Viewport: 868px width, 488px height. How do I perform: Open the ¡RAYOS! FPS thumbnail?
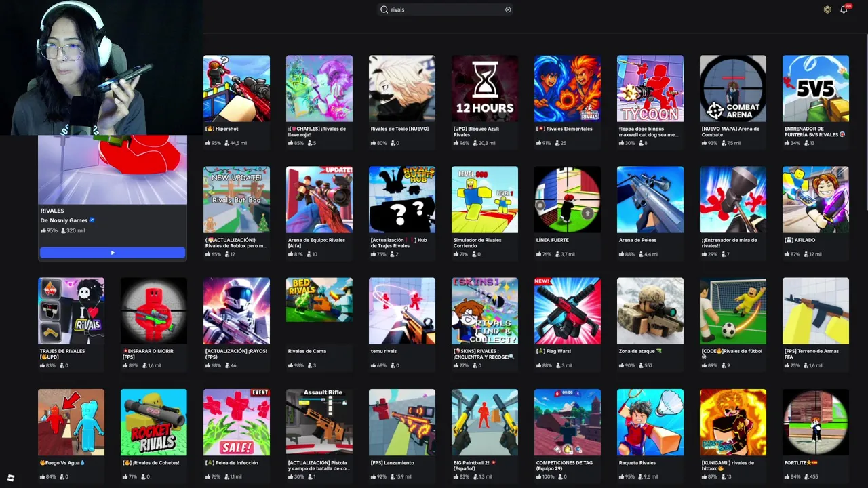[x=237, y=311]
